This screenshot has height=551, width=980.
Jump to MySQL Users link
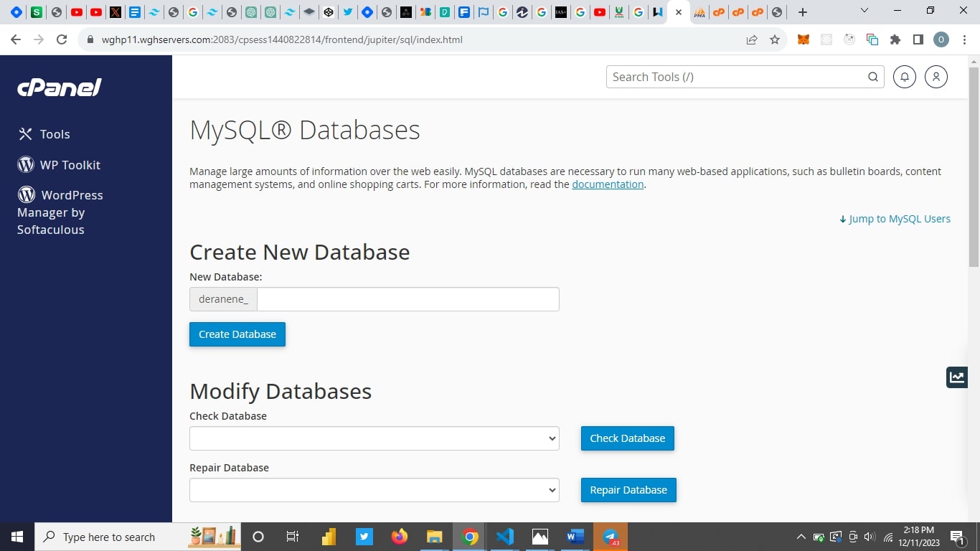tap(895, 219)
